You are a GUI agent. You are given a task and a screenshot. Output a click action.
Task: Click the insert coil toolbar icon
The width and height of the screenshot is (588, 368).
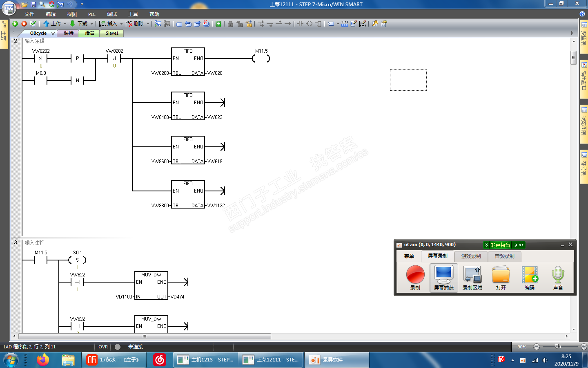[309, 24]
